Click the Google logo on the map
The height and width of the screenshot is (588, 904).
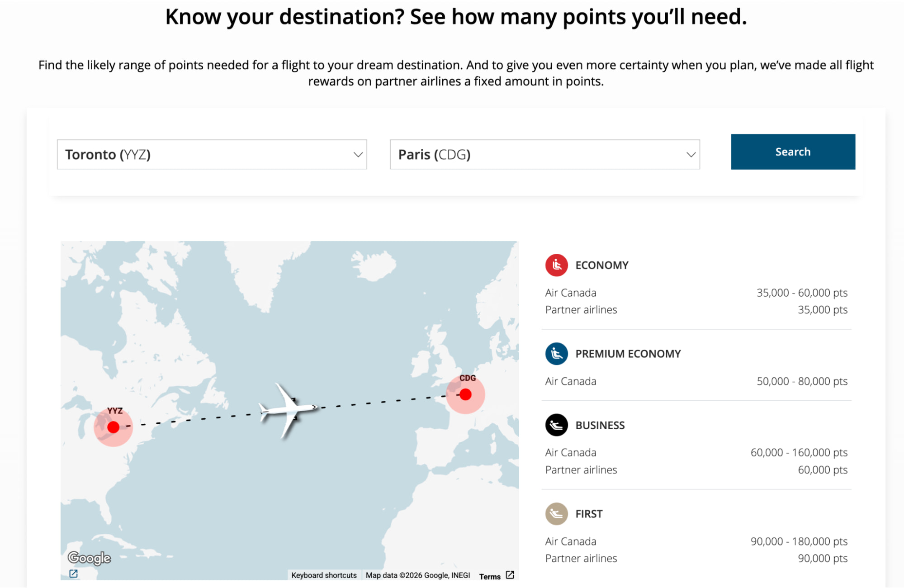90,558
